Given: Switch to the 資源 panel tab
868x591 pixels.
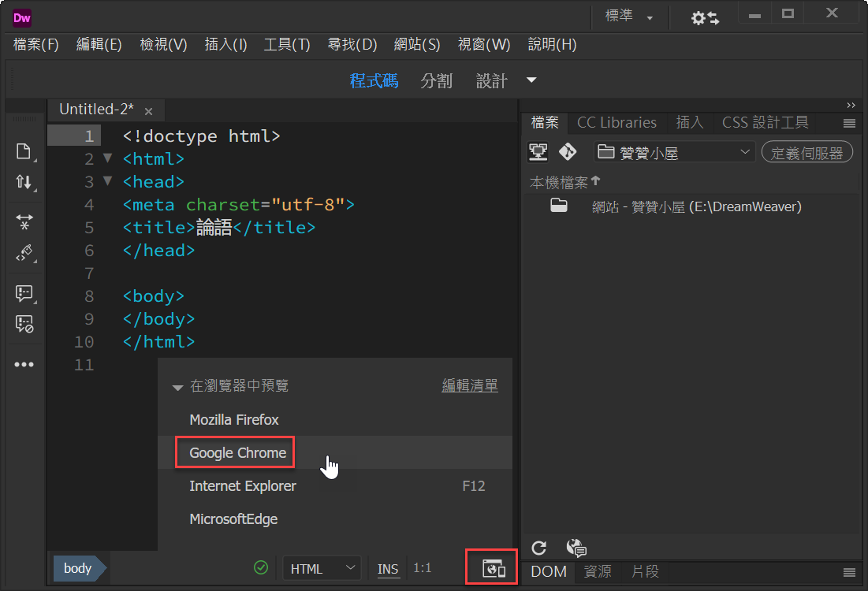Looking at the screenshot, I should (598, 571).
